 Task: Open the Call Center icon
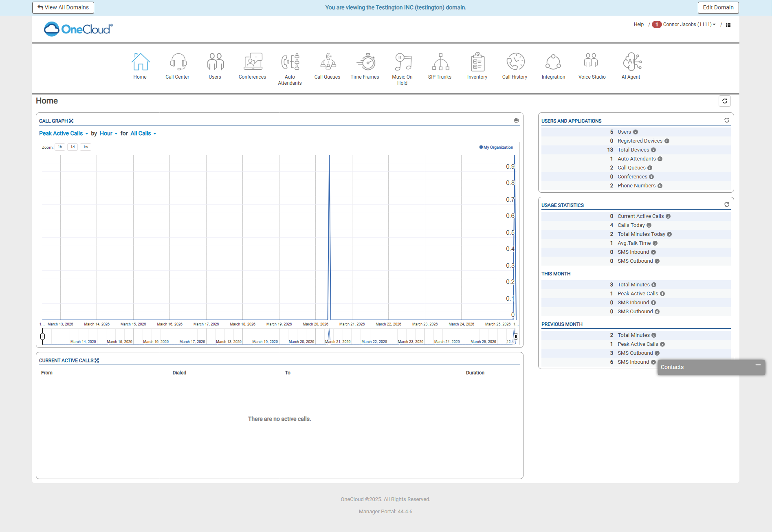coord(177,66)
